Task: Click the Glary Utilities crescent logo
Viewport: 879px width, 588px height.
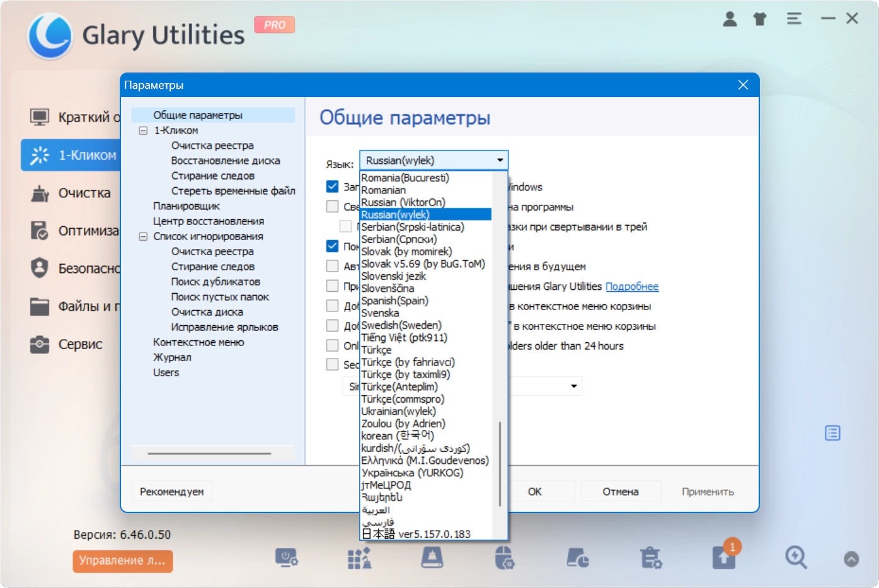Action: pyautogui.click(x=50, y=36)
